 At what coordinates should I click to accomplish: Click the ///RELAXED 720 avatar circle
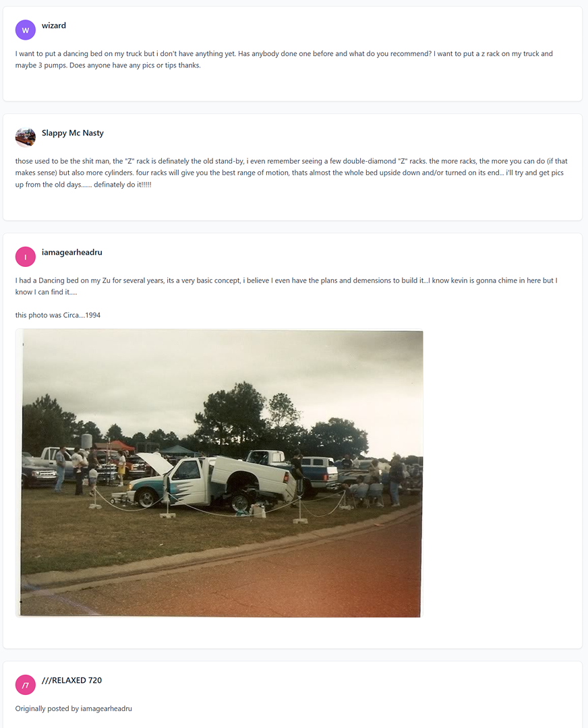(26, 685)
